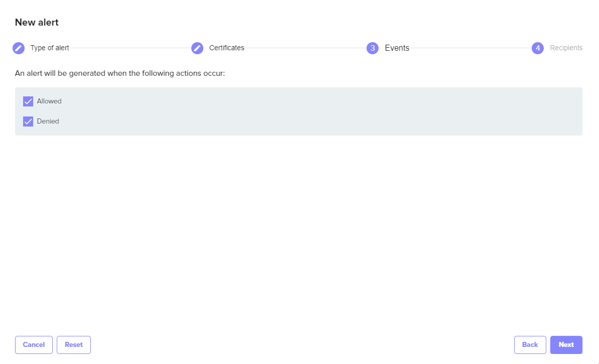Click the alert actions description text
Viewport: 599px width, 364px height.
tap(120, 73)
